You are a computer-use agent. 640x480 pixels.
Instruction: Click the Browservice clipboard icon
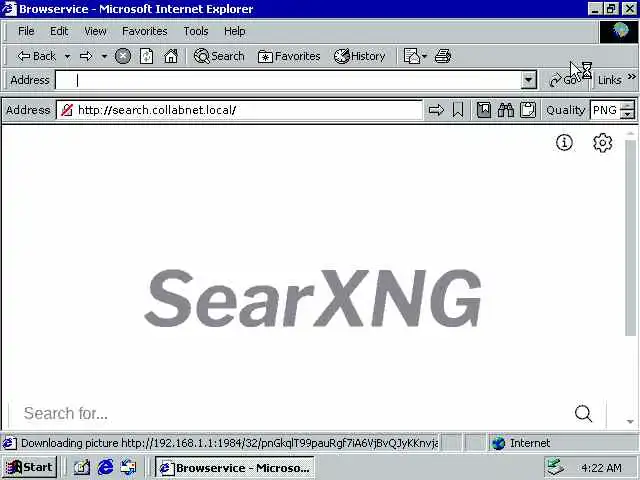(x=528, y=110)
